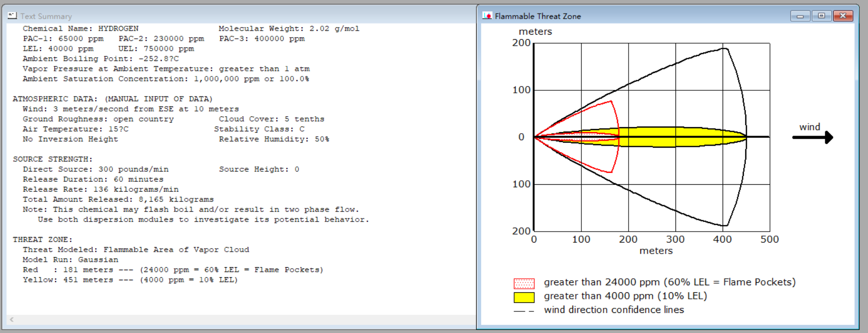868x333 pixels.
Task: Click the Ambient Boiling Point line
Action: pos(101,59)
